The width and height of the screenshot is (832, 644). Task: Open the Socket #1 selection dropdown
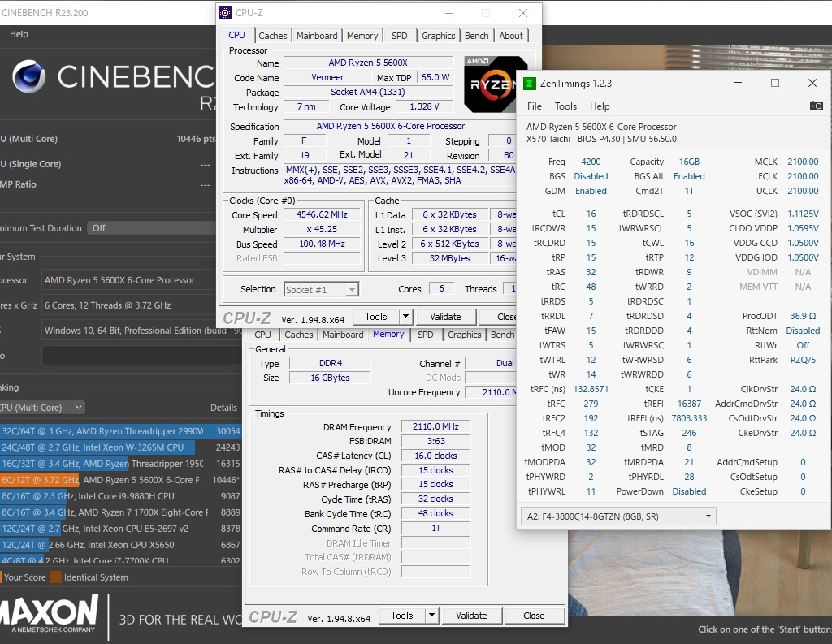(322, 289)
